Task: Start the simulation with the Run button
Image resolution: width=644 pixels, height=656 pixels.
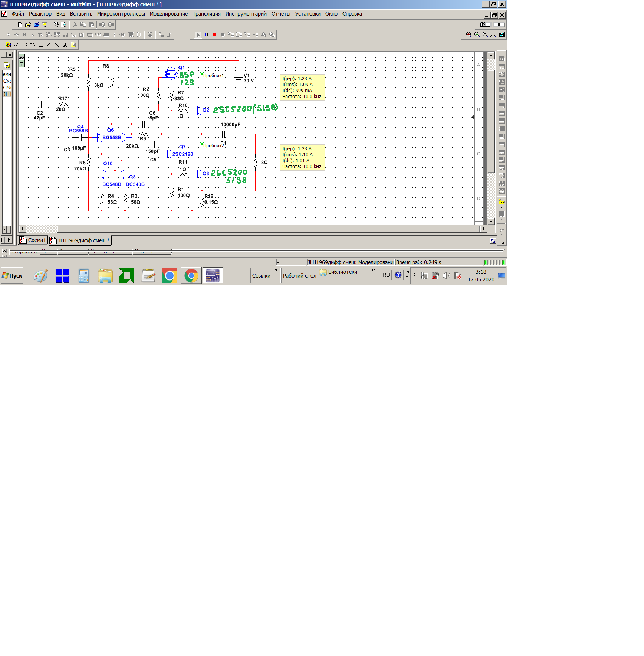Action: pyautogui.click(x=198, y=35)
